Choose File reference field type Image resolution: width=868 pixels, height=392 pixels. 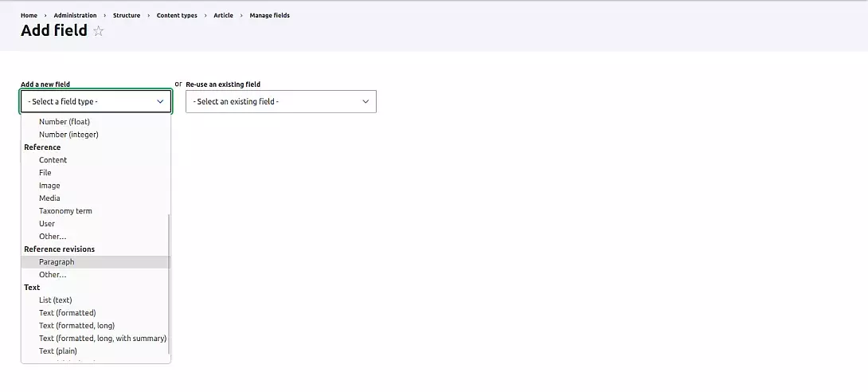click(x=45, y=173)
